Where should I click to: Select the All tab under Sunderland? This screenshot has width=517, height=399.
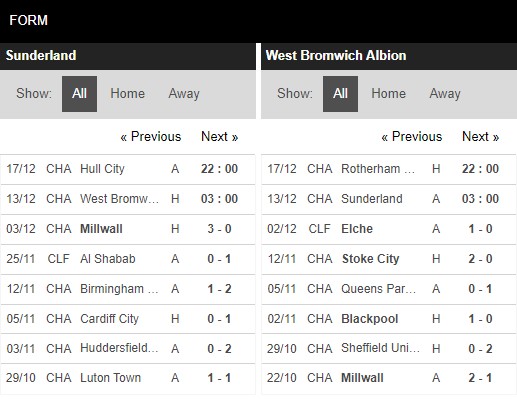(79, 94)
